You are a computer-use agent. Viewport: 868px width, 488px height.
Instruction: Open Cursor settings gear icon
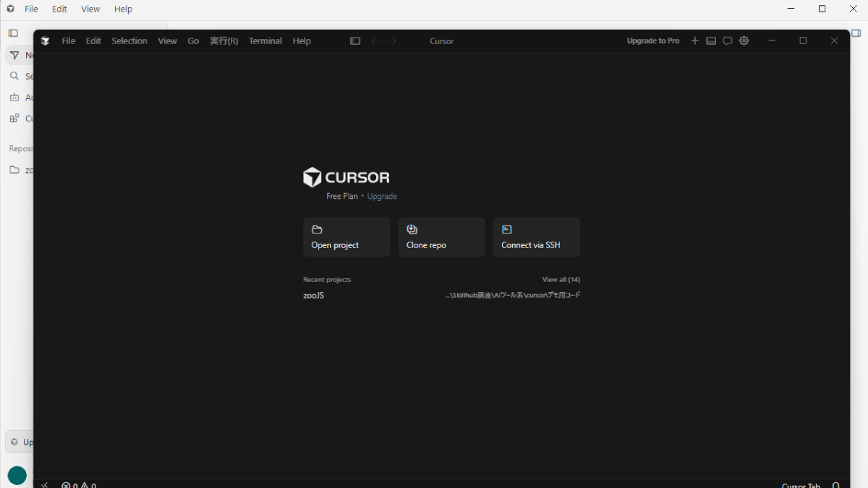click(744, 41)
